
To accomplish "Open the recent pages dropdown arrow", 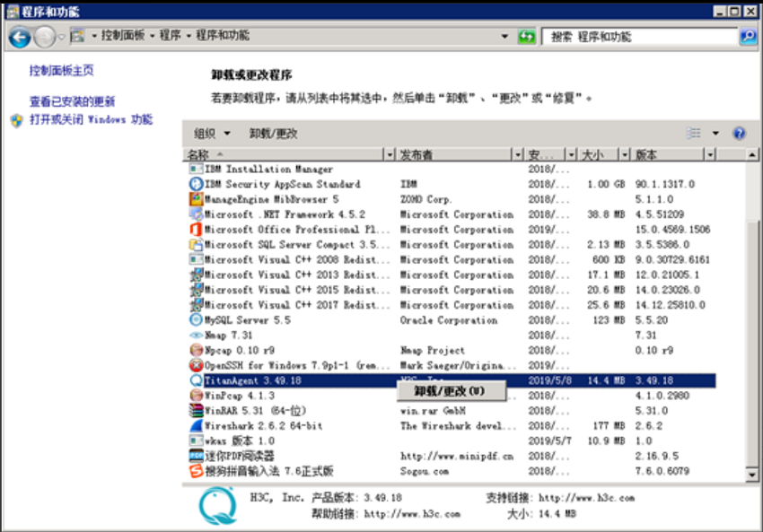I will 61,37.
